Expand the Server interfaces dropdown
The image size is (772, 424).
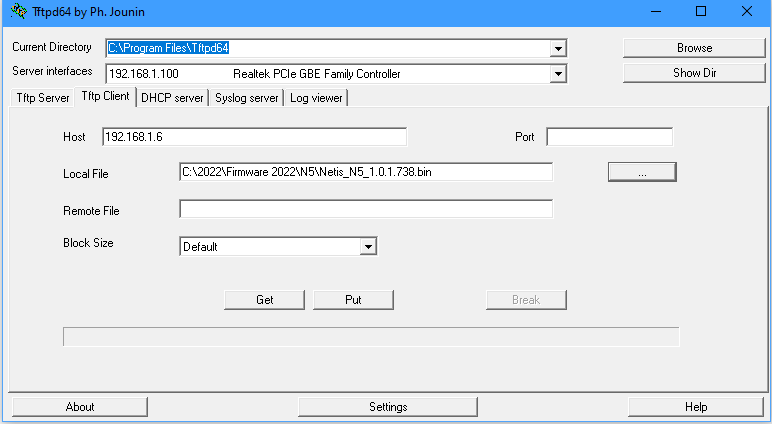558,74
